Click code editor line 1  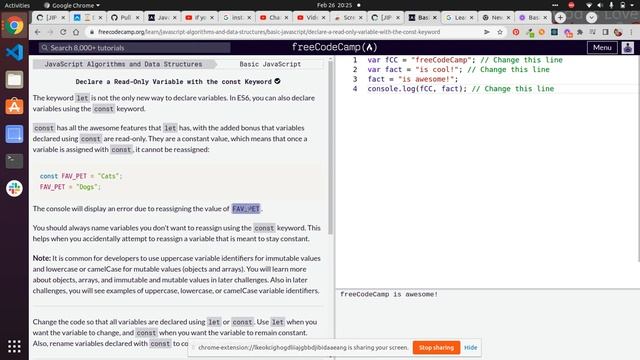click(465, 60)
